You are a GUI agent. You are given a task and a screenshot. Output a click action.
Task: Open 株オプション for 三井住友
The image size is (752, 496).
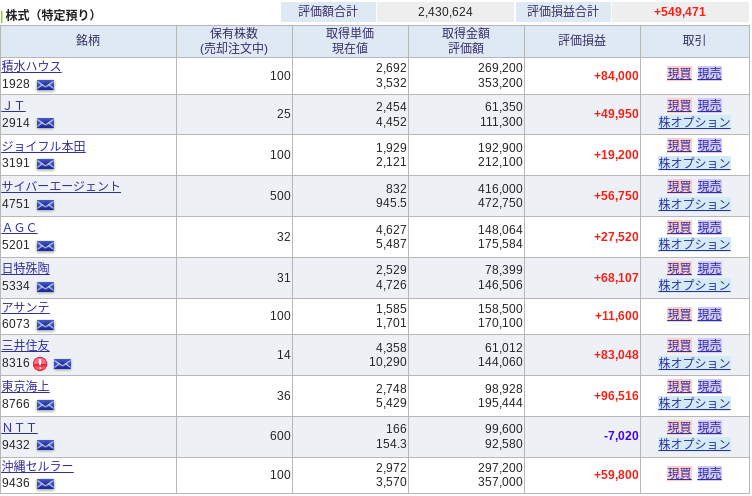coord(694,363)
